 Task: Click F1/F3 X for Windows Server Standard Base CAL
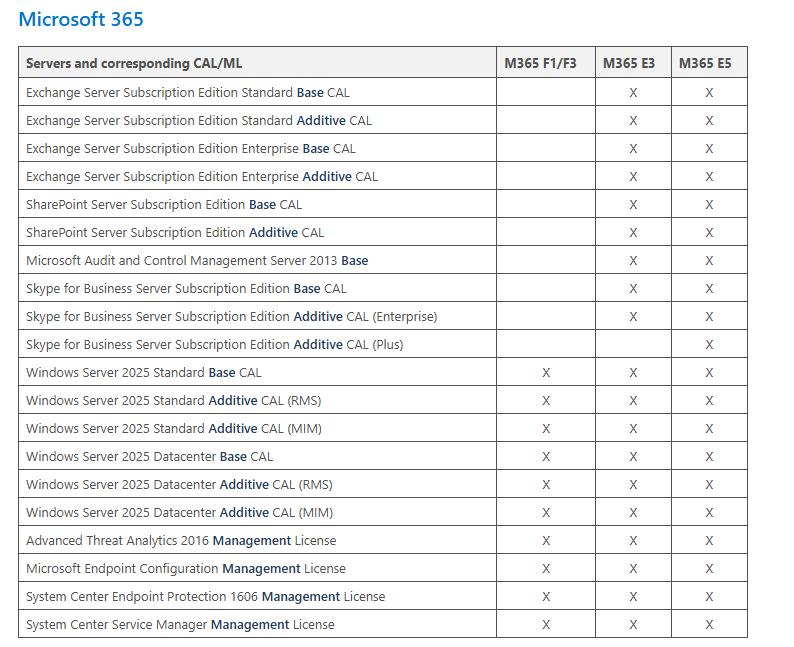546,373
